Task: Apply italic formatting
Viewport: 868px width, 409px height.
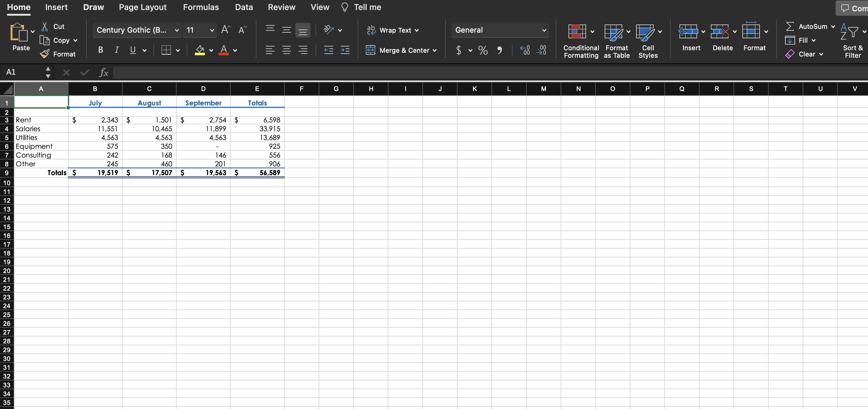Action: (116, 50)
